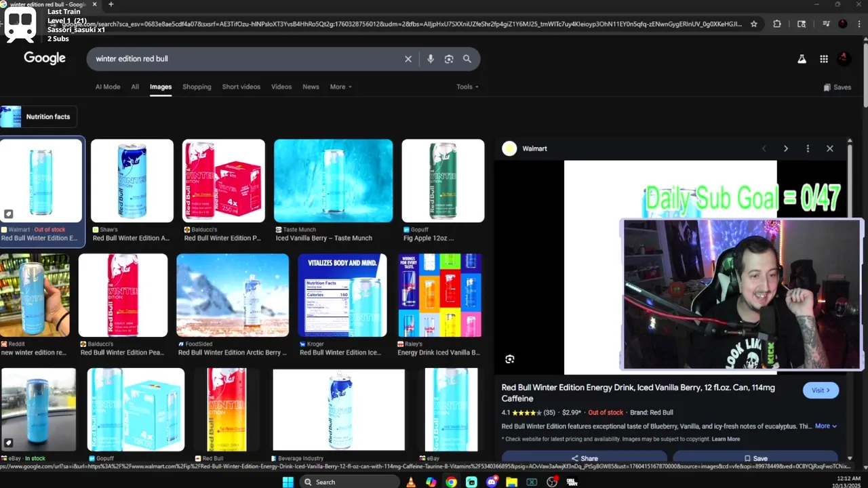Open Google account avatar on the page
This screenshot has height=488, width=868.
click(x=844, y=59)
